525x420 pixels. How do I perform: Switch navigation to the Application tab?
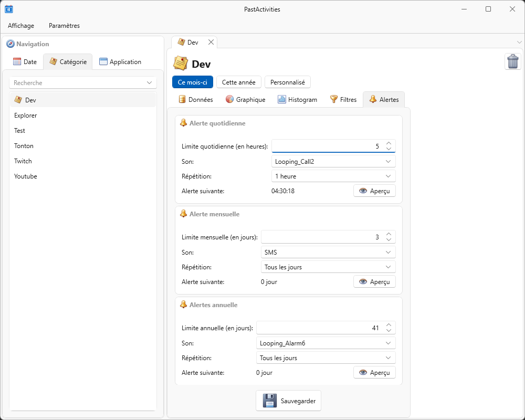(x=120, y=61)
